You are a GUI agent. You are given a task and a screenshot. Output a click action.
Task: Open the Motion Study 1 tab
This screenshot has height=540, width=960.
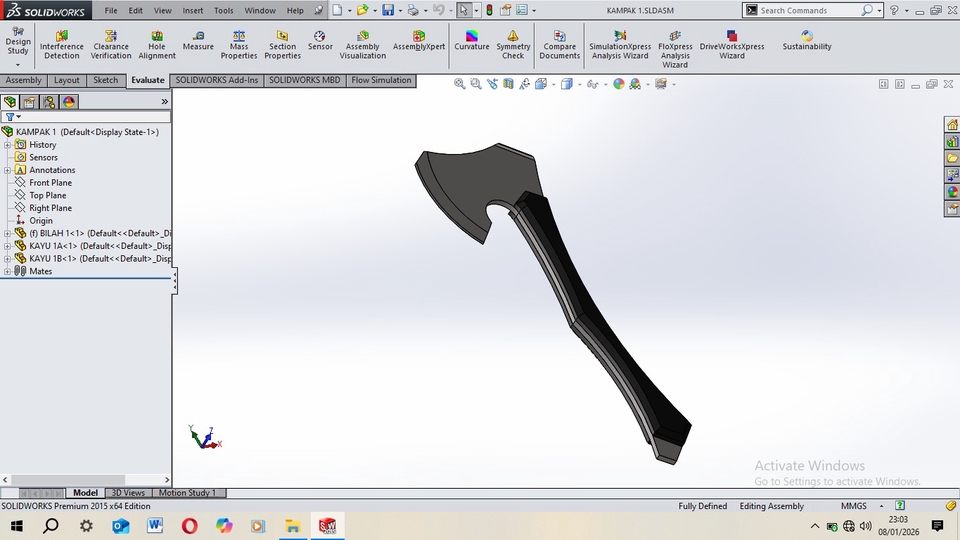[x=188, y=493]
